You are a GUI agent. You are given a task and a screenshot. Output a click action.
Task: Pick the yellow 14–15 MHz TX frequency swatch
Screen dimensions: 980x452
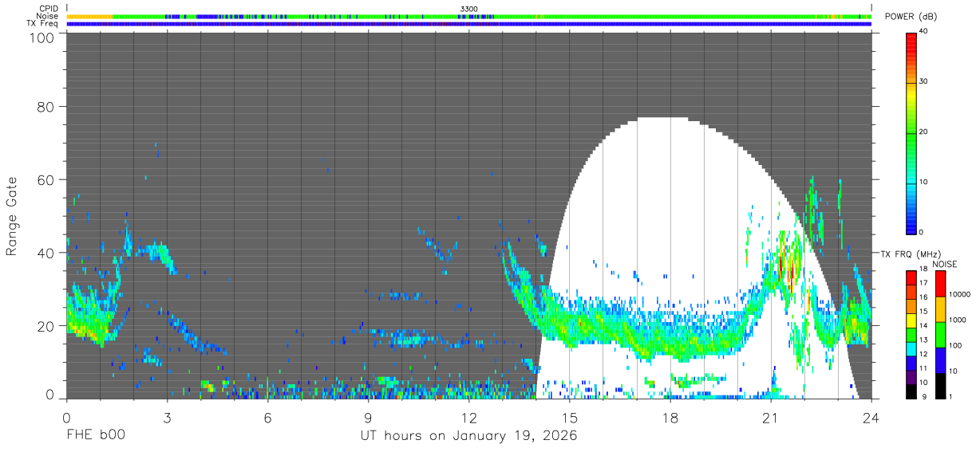pyautogui.click(x=911, y=320)
